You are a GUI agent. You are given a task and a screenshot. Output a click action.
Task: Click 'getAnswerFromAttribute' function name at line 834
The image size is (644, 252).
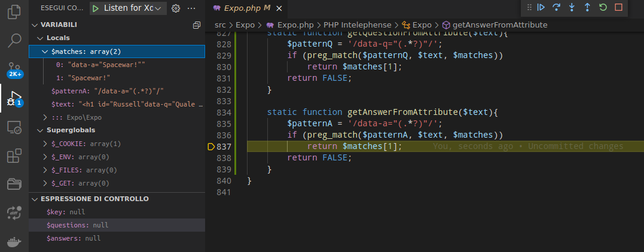[x=403, y=112]
